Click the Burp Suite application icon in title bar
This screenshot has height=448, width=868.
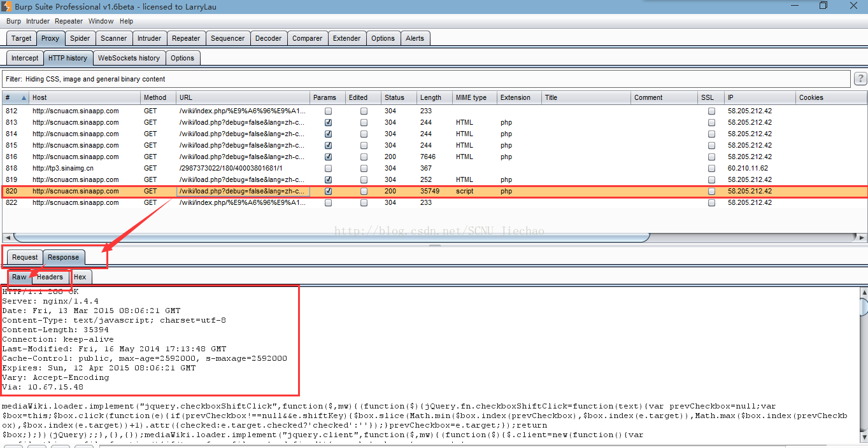(x=6, y=6)
